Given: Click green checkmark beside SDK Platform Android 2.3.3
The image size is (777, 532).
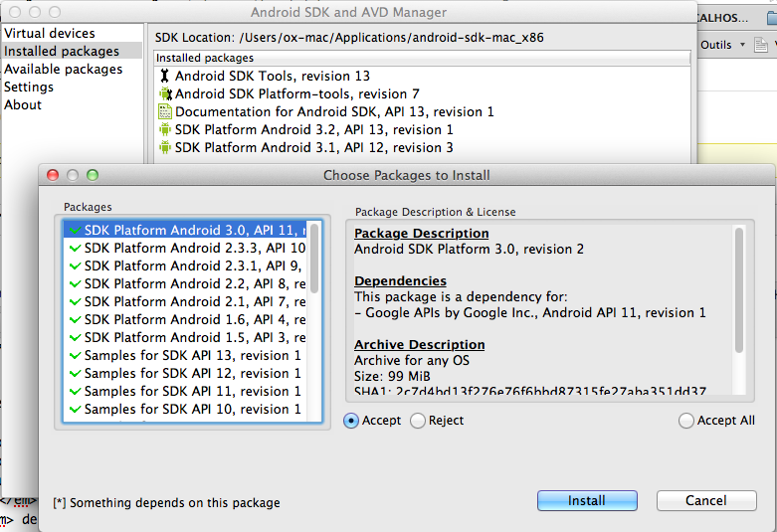Looking at the screenshot, I should click(75, 248).
